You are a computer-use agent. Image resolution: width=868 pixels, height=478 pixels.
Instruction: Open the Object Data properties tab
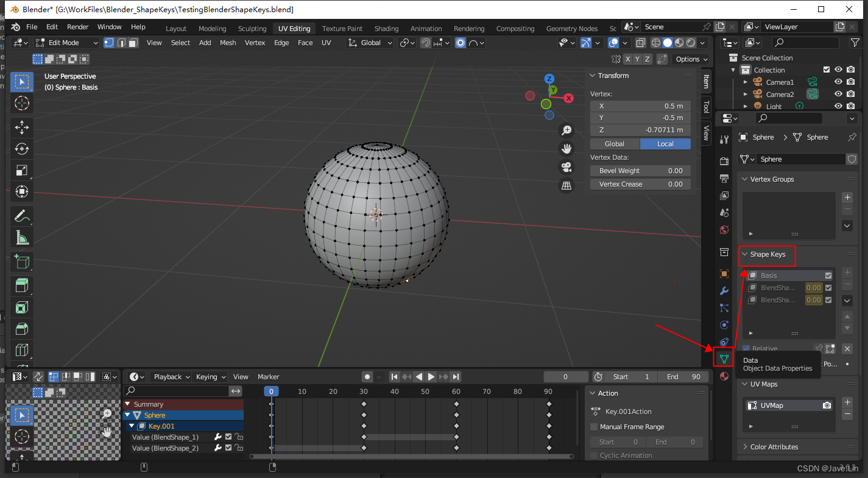(724, 358)
